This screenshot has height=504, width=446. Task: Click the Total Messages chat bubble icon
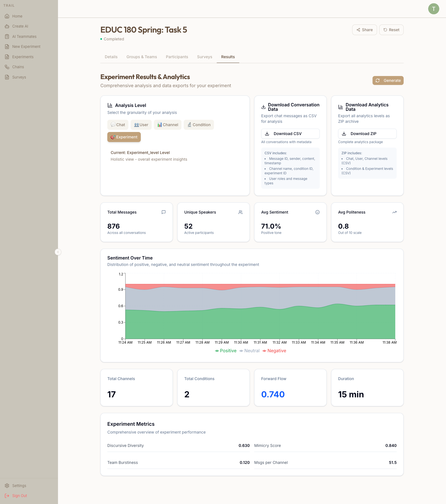164,212
